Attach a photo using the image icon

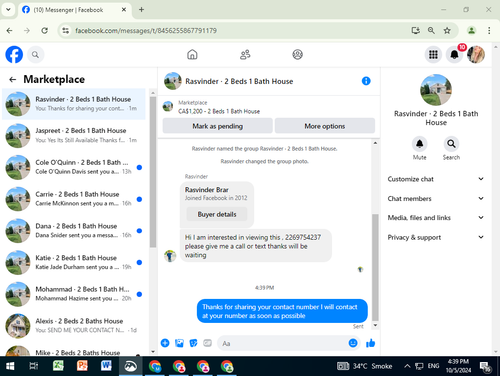click(x=179, y=343)
